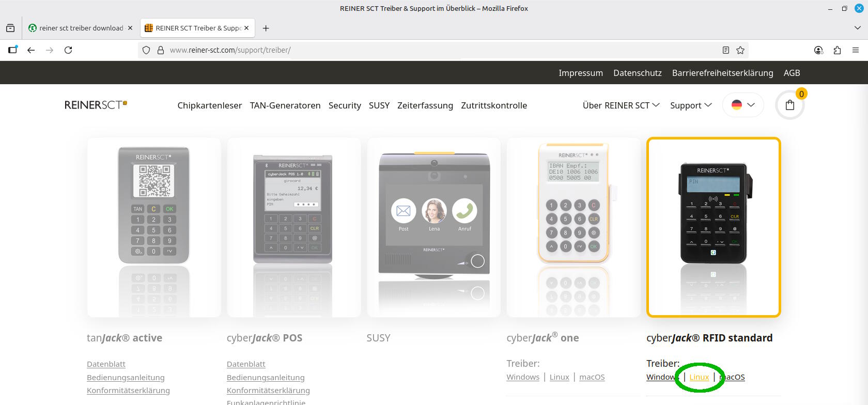Click the 'cyberJack® one' product title
868x405 pixels.
click(x=542, y=337)
